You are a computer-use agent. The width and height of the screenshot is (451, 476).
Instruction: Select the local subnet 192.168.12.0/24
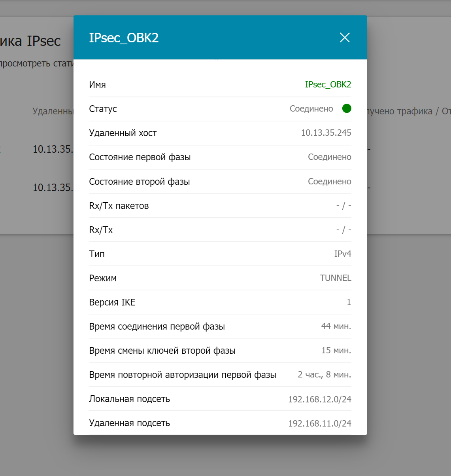point(319,399)
